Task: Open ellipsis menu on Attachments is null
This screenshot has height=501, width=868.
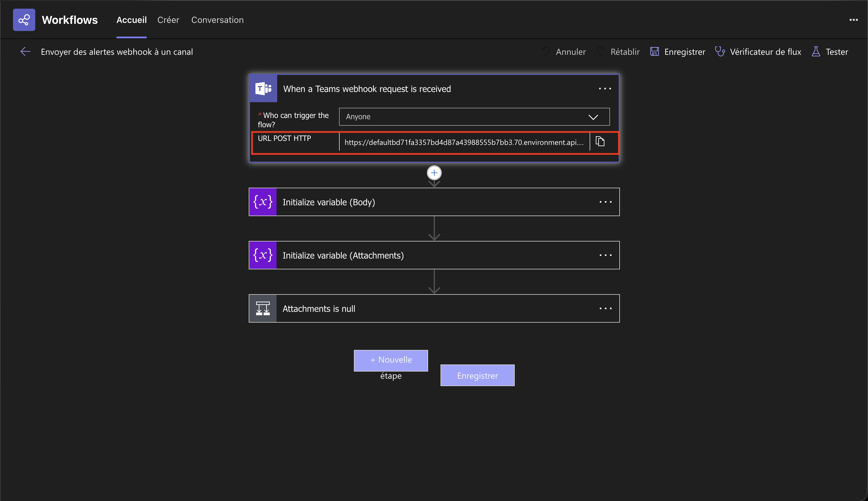Action: click(605, 309)
